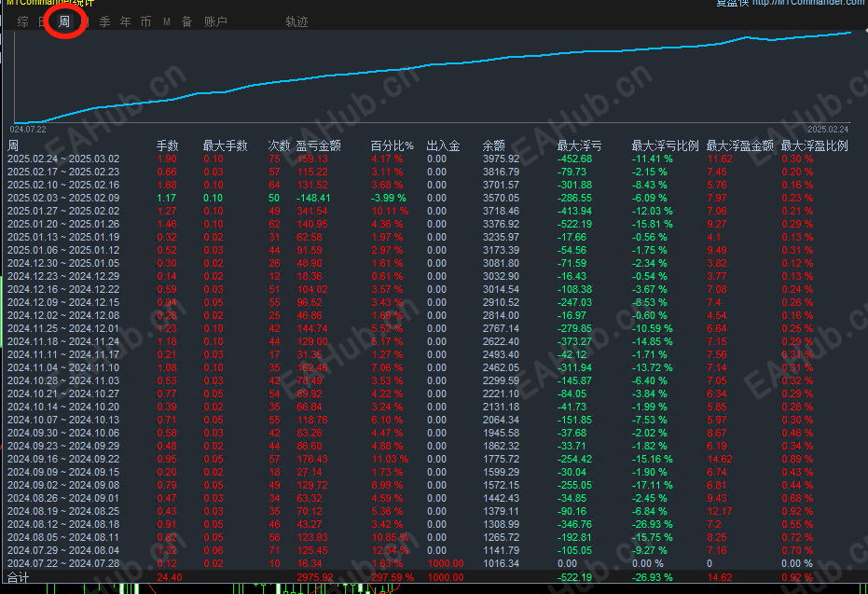This screenshot has height=594, width=868.
Task: Click the 最大浮盈比例 column header
Action: (x=814, y=145)
